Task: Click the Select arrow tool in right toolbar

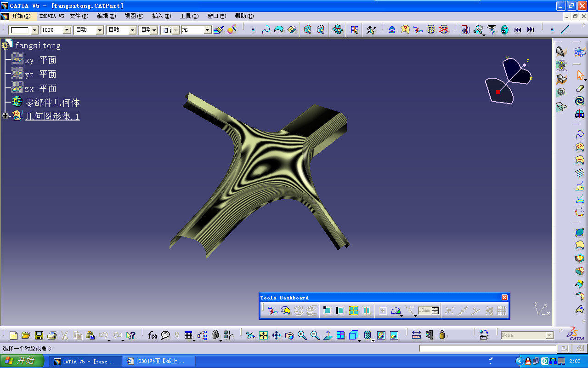Action: (580, 75)
